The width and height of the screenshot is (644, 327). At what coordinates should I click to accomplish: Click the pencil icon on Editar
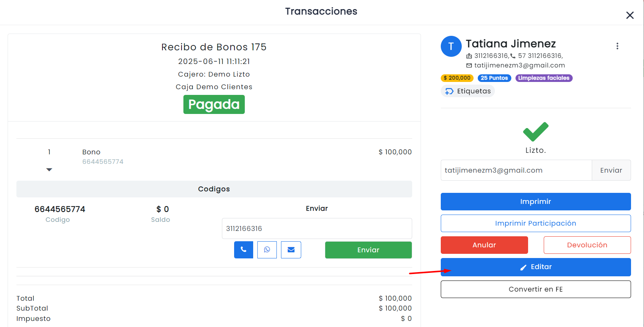point(524,267)
